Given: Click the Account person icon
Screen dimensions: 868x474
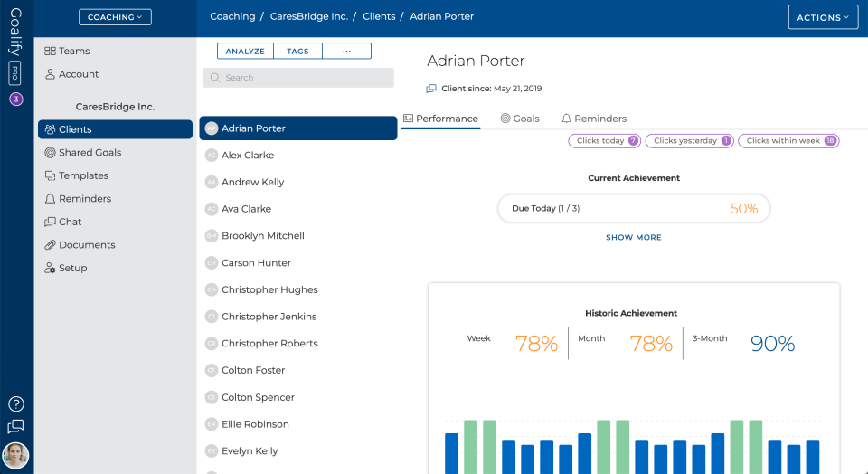Looking at the screenshot, I should (50, 74).
